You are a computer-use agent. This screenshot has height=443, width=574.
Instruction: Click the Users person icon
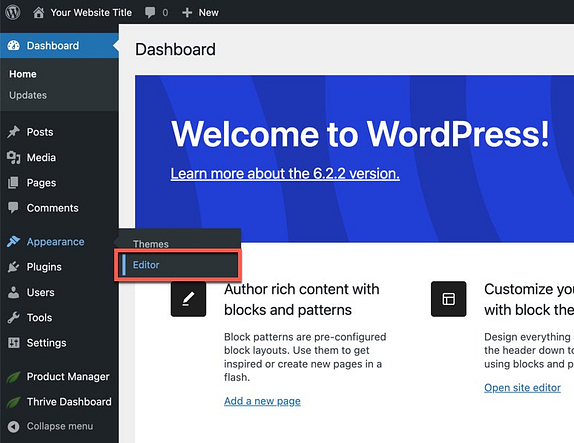(x=14, y=292)
